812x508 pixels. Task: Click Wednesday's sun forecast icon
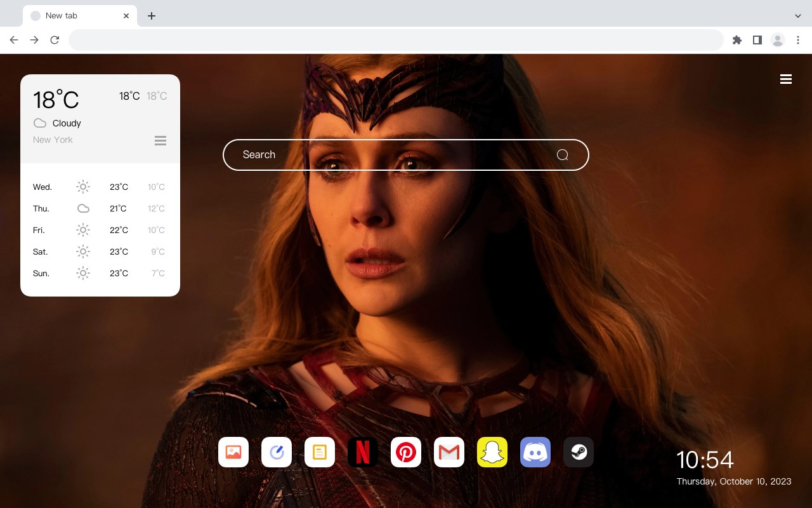tap(83, 187)
